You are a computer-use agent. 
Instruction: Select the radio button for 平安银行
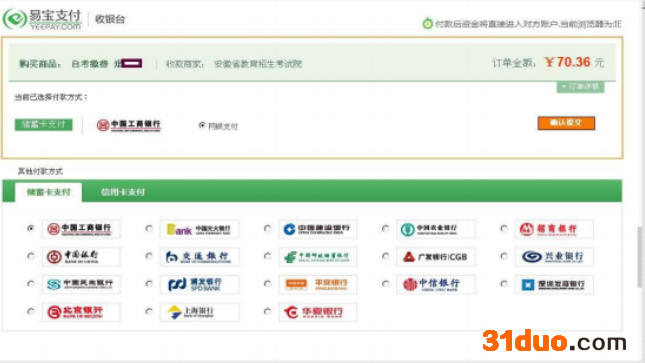click(x=267, y=284)
